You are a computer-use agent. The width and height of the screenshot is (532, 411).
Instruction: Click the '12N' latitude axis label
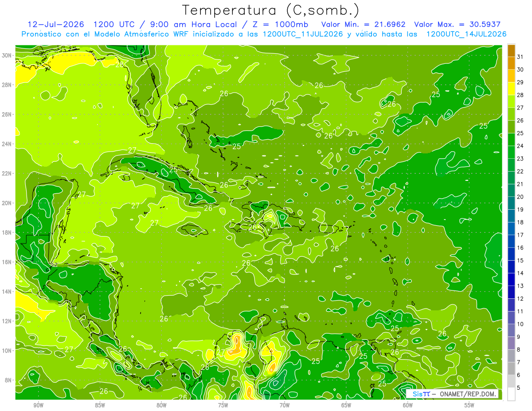click(x=7, y=321)
